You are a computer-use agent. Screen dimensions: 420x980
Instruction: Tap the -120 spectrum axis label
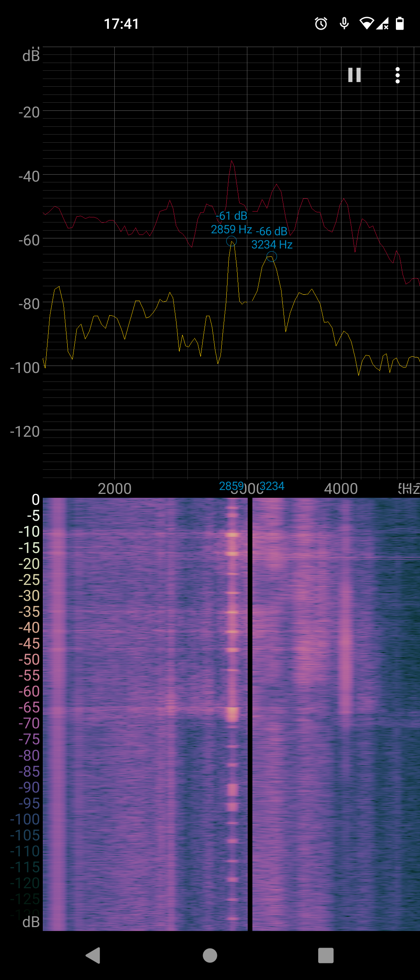pos(25,432)
